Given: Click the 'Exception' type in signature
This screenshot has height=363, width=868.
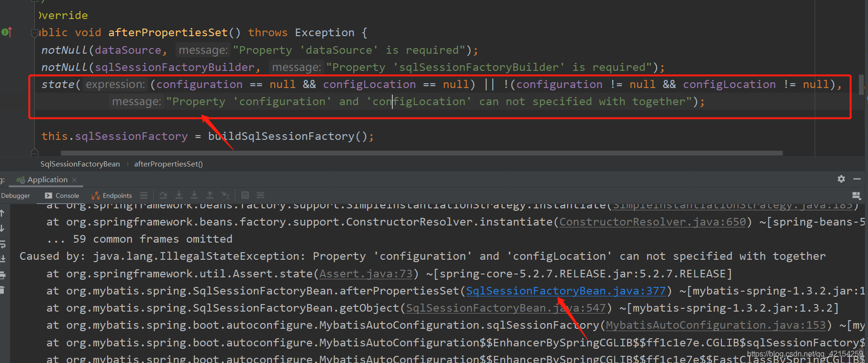Looking at the screenshot, I should click(325, 32).
